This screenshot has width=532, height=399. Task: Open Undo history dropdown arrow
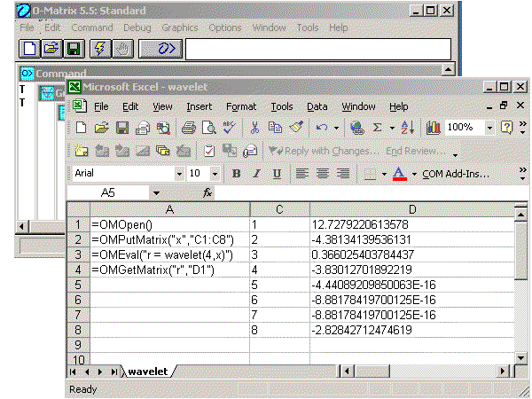click(336, 129)
